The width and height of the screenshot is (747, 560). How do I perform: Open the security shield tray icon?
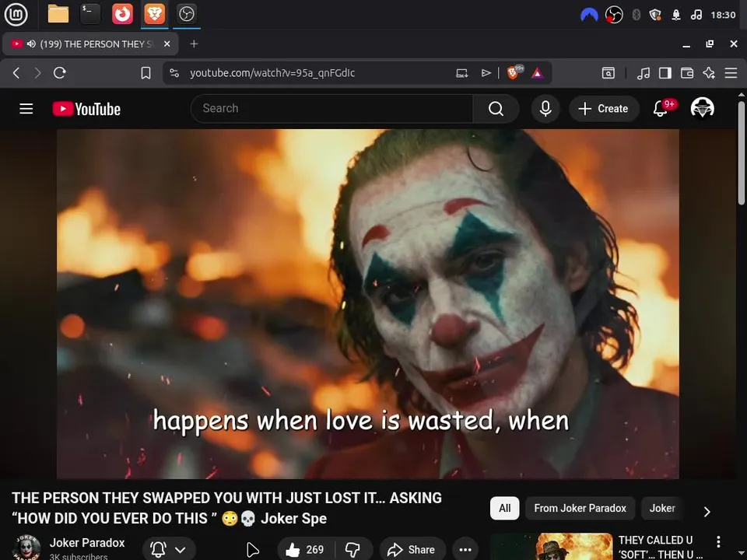pyautogui.click(x=655, y=16)
